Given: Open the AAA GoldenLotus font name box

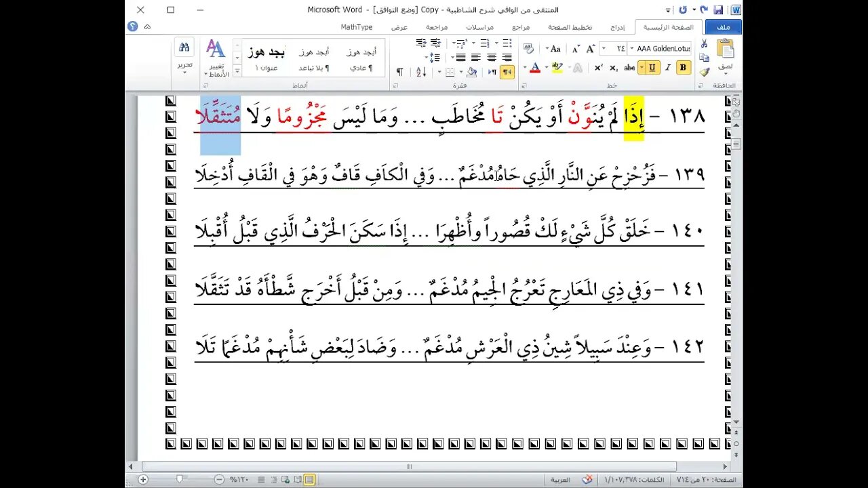Looking at the screenshot, I should (659, 49).
